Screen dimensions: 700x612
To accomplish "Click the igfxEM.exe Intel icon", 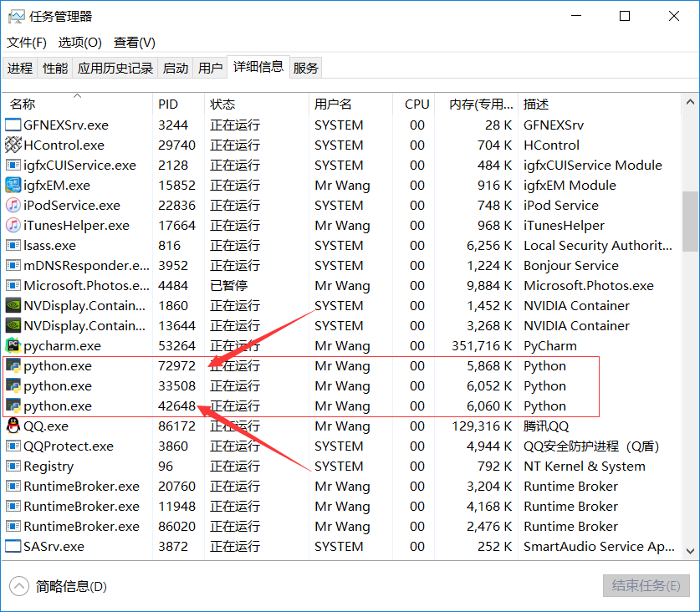I will click(x=13, y=186).
